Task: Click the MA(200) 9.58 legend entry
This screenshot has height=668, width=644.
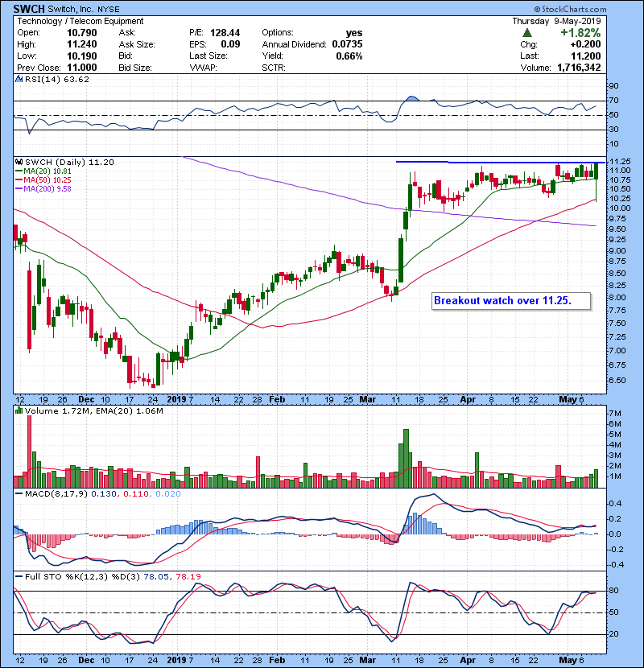Action: (44, 188)
